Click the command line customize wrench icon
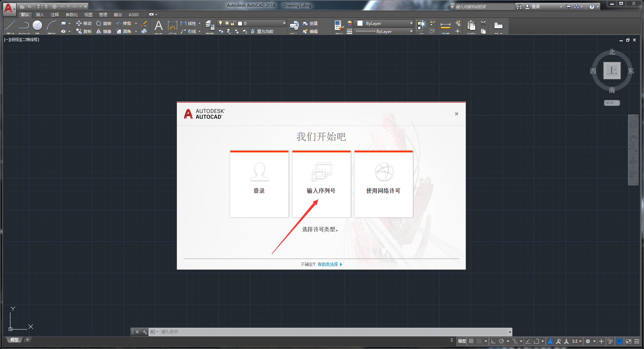Image resolution: width=644 pixels, height=349 pixels. [x=145, y=332]
